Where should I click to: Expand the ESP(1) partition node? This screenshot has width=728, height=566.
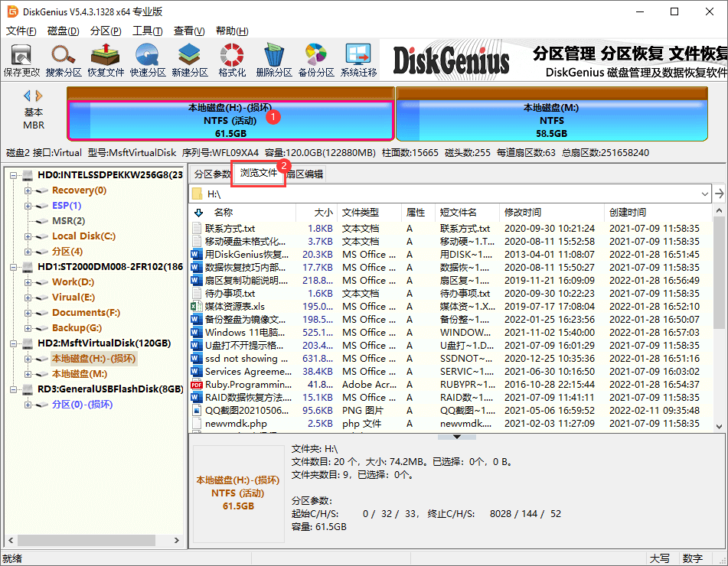point(28,206)
